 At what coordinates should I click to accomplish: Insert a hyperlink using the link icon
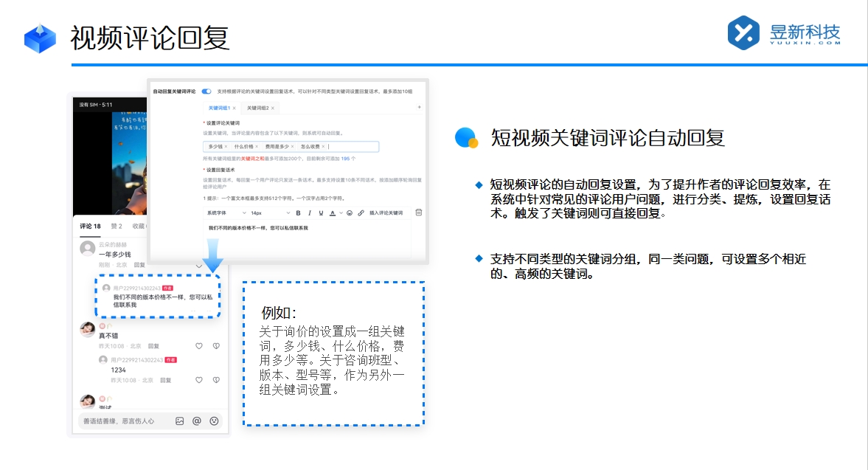pyautogui.click(x=361, y=213)
